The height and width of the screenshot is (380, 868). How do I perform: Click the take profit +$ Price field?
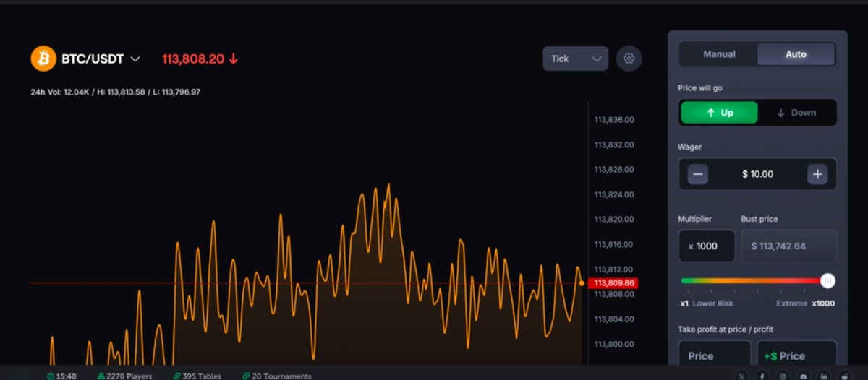click(797, 355)
